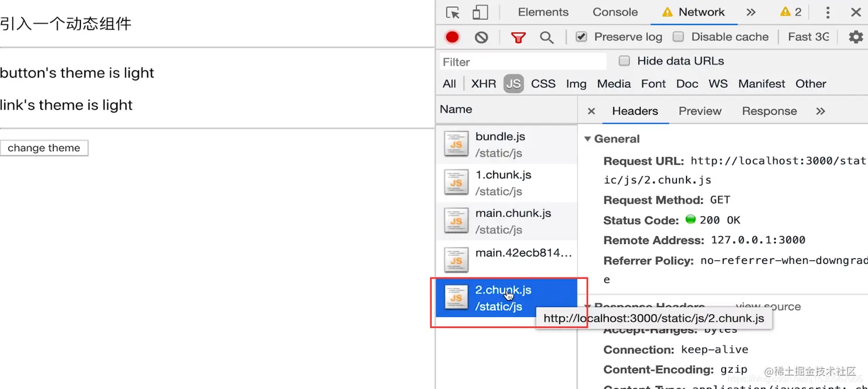The width and height of the screenshot is (868, 389).
Task: Select the 1.chunk.js request name
Action: [x=503, y=175]
